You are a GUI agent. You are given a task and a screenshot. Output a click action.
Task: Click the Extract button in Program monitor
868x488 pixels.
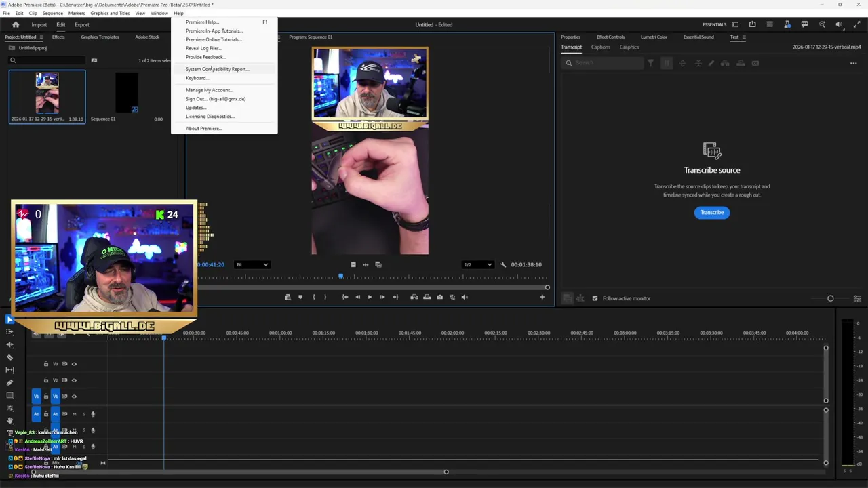click(x=427, y=297)
